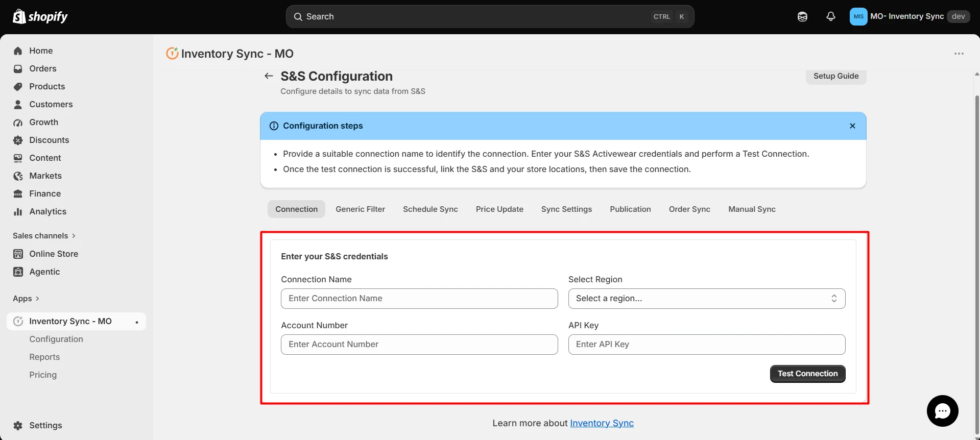Click the Customers person icon
Image resolution: width=980 pixels, height=440 pixels.
(x=18, y=104)
